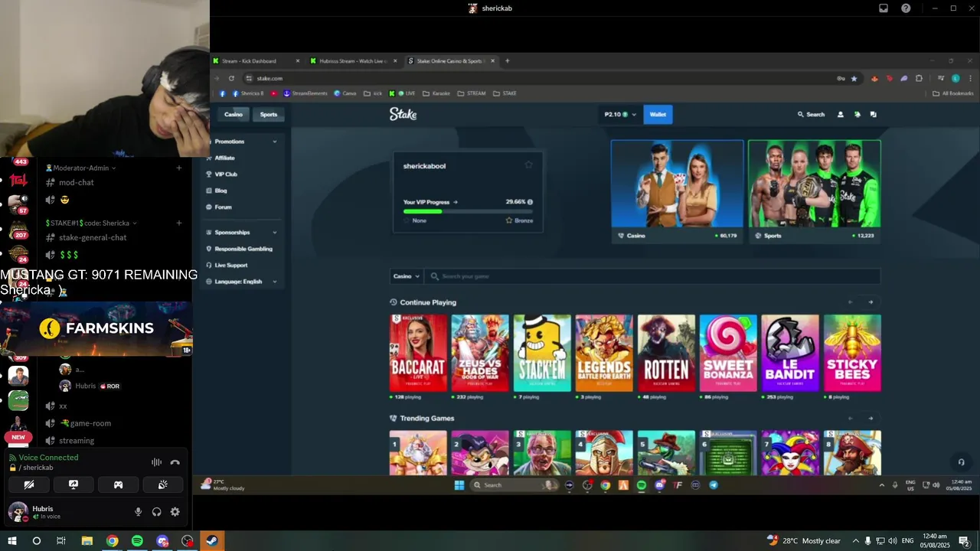Collapse the STAKE code Shericka category
Screen dimensions: 980x551
point(91,223)
